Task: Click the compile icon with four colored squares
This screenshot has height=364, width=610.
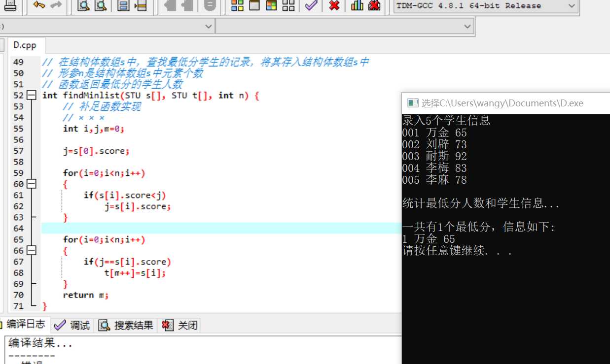Action: [238, 5]
